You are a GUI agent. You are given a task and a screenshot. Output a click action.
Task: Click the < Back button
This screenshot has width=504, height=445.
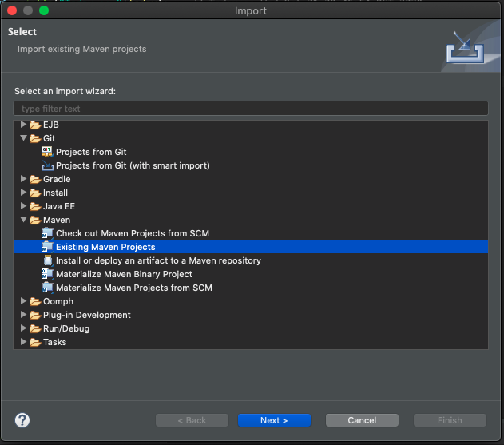[x=192, y=420]
